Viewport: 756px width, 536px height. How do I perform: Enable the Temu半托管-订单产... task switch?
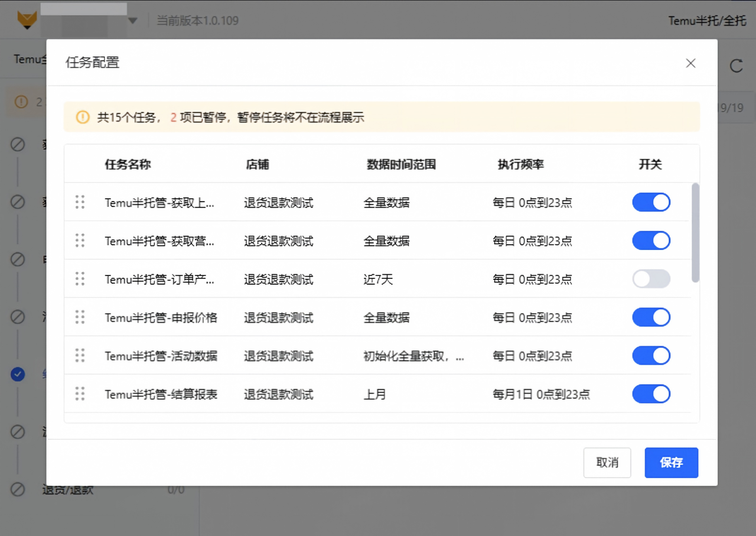[x=651, y=279]
